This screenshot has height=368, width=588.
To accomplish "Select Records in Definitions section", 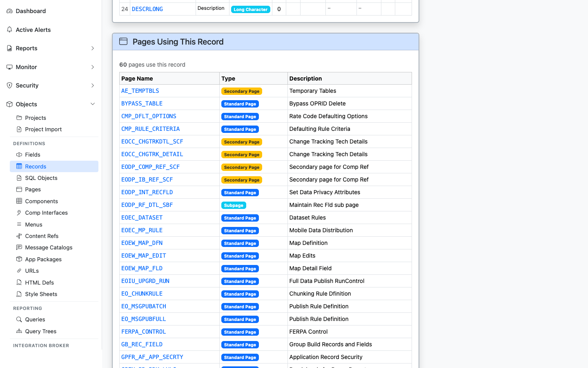I will point(54,166).
